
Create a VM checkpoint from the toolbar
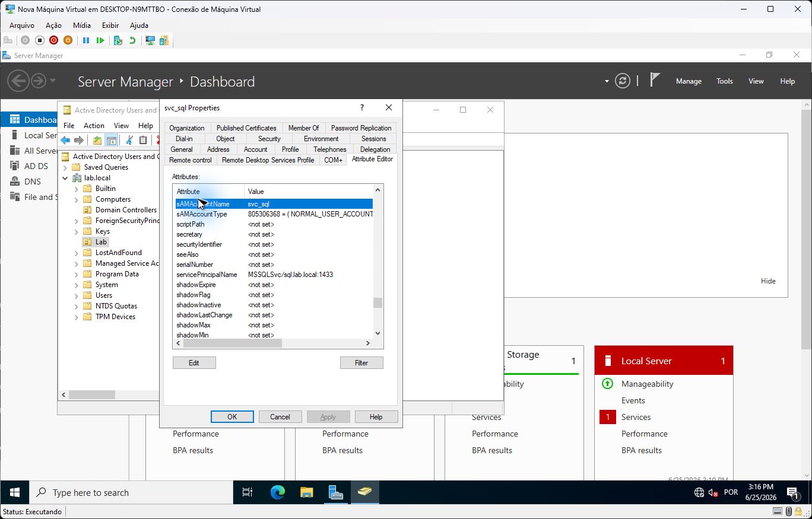point(118,40)
